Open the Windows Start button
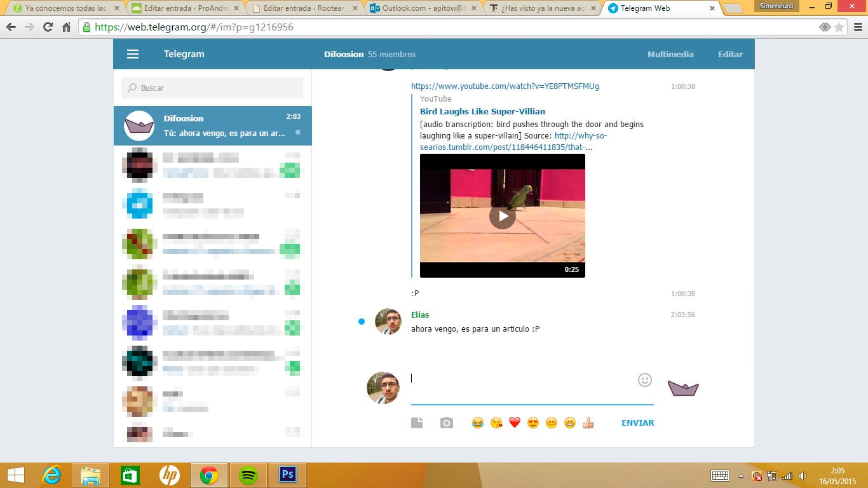 tap(15, 475)
